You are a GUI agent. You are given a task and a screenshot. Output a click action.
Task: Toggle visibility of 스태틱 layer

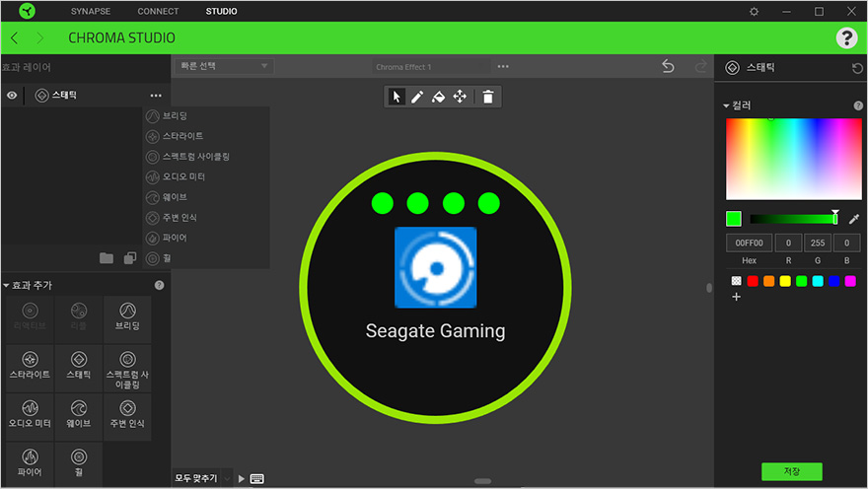(12, 96)
